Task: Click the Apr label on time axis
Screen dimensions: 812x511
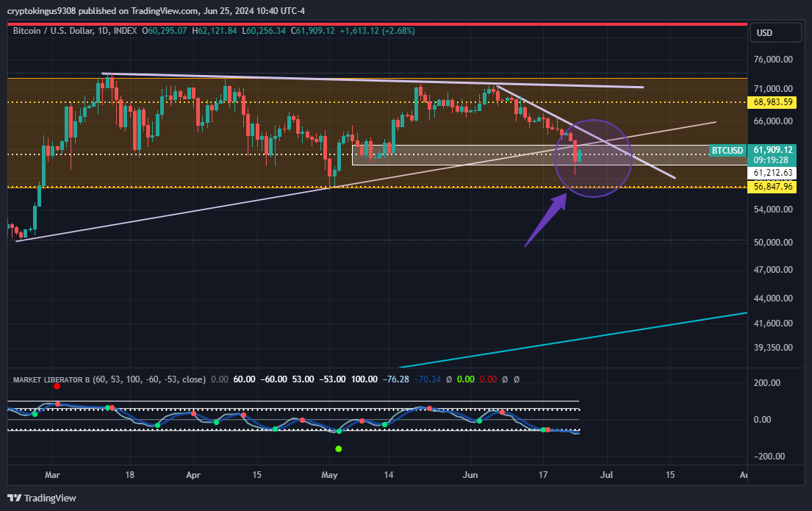Action: [x=193, y=475]
